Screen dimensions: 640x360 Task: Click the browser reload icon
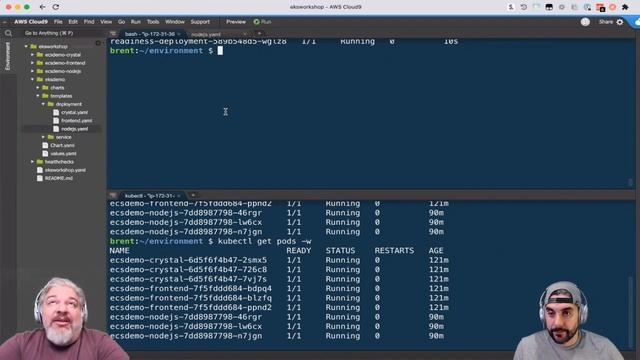click(56, 7)
